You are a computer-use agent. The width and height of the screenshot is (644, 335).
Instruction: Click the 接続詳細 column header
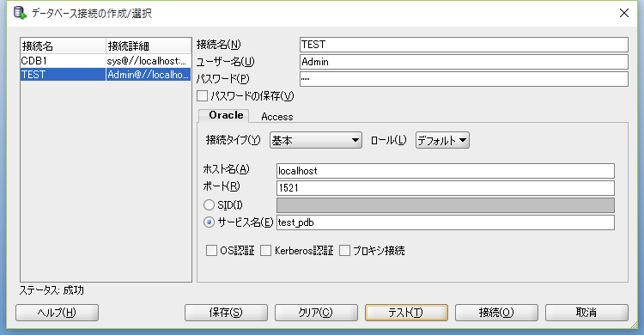149,46
